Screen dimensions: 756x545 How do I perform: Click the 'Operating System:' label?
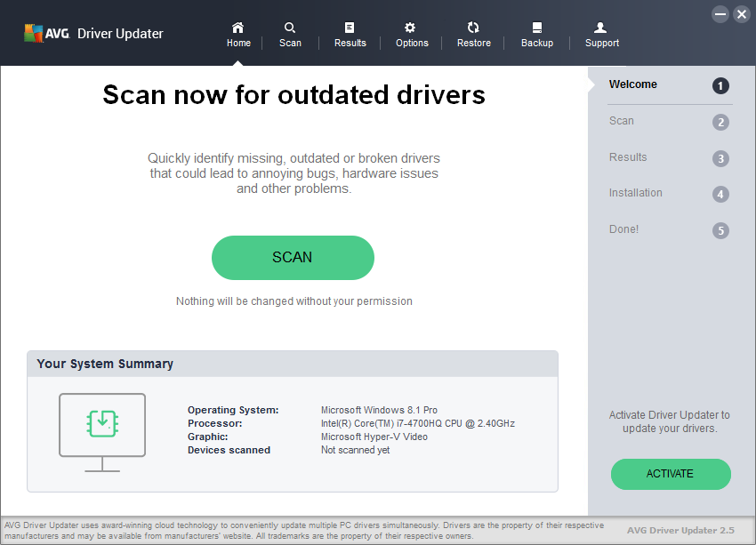pos(233,410)
